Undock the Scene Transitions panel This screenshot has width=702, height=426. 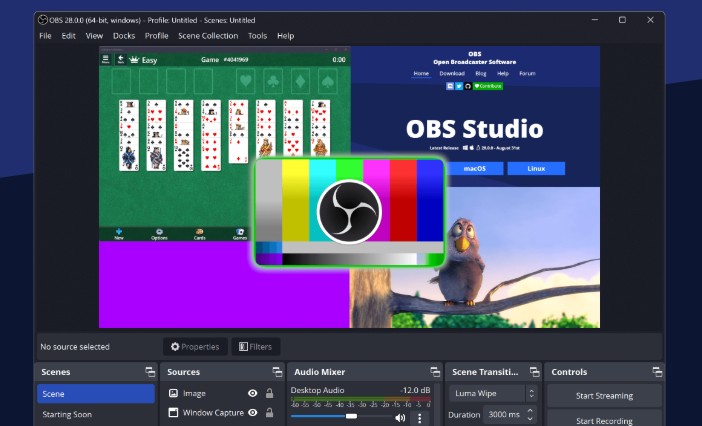pyautogui.click(x=535, y=372)
